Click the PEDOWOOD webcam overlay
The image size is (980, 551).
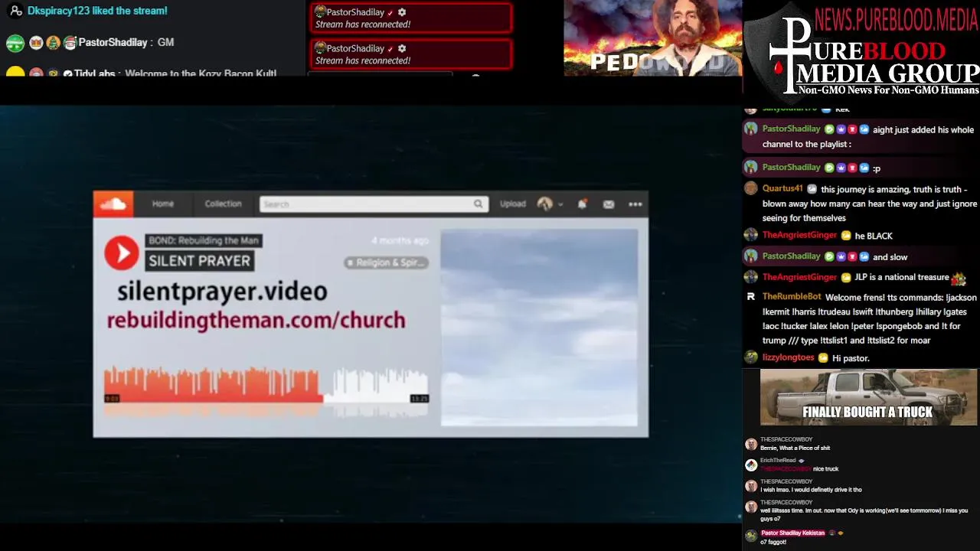pos(653,38)
